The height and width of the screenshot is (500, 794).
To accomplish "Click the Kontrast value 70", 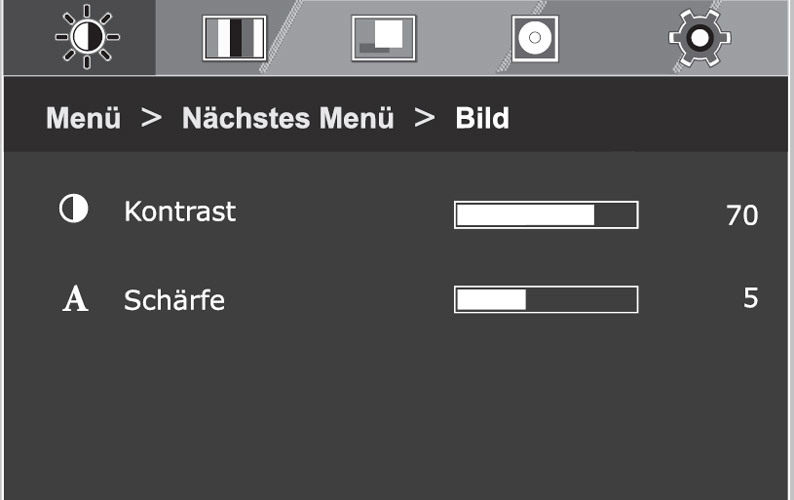I will click(x=742, y=215).
